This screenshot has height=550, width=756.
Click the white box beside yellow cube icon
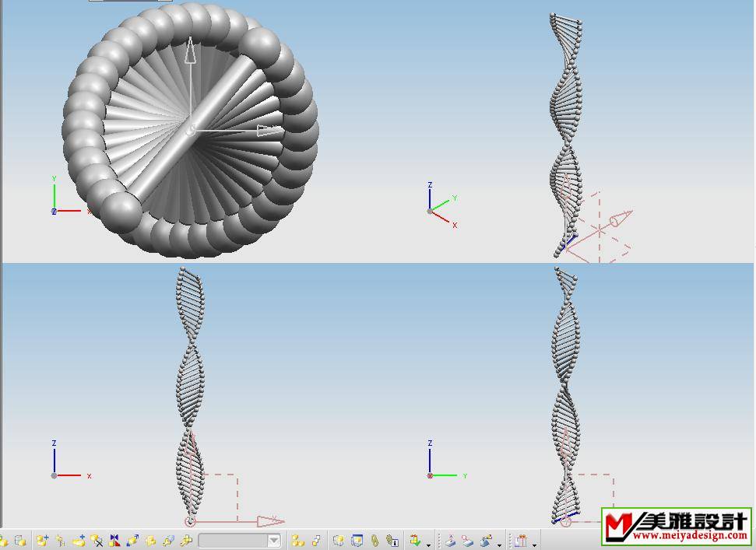point(20,541)
